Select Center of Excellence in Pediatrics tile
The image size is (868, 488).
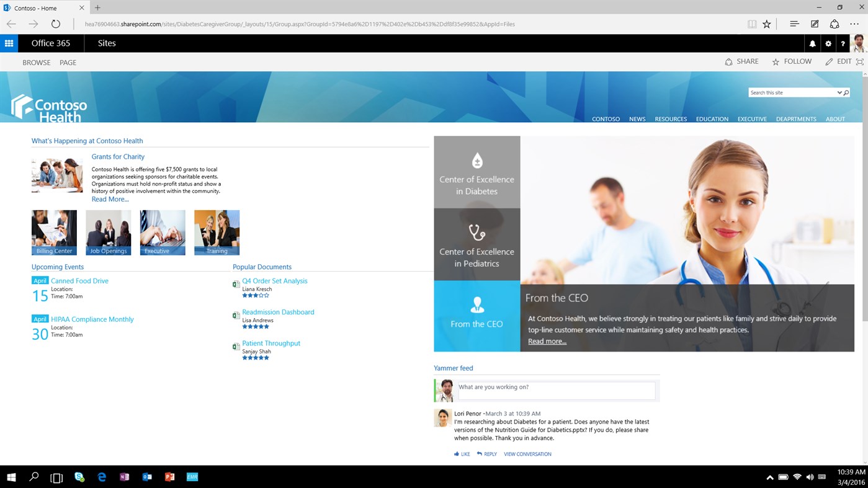click(477, 244)
